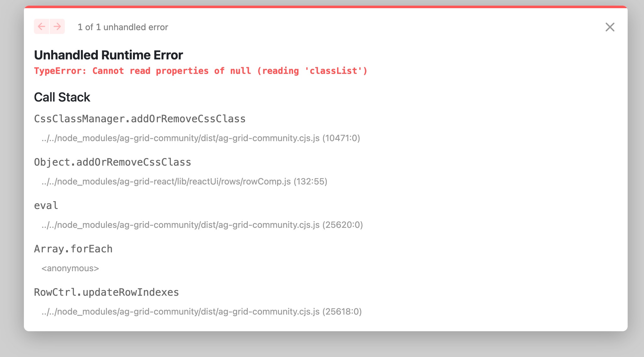This screenshot has height=357, width=644.
Task: Dismiss the error overlay with the X
Action: point(610,27)
